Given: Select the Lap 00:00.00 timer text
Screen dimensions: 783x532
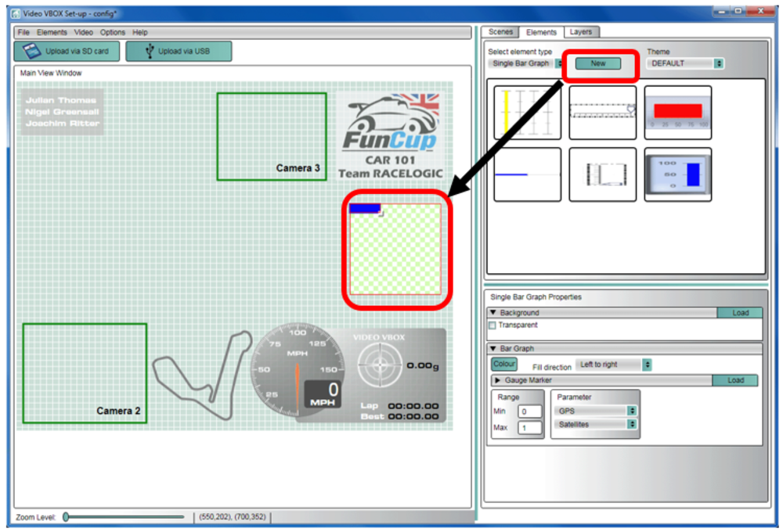Looking at the screenshot, I should click(x=400, y=406).
